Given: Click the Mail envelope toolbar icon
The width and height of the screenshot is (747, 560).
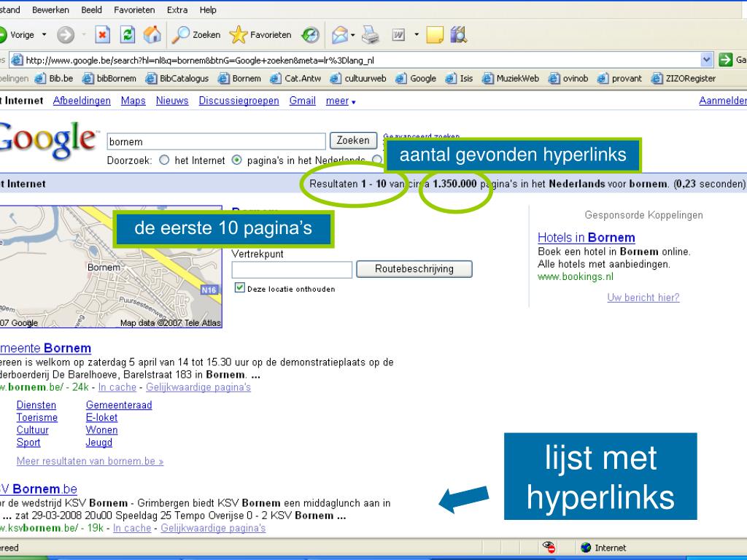Looking at the screenshot, I should (x=340, y=35).
